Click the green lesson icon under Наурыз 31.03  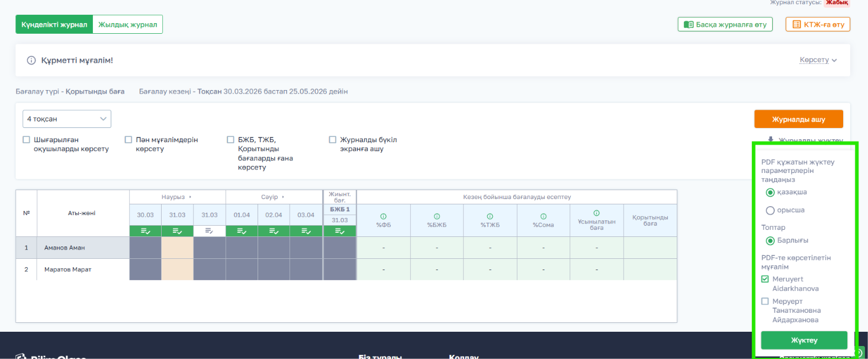click(177, 231)
